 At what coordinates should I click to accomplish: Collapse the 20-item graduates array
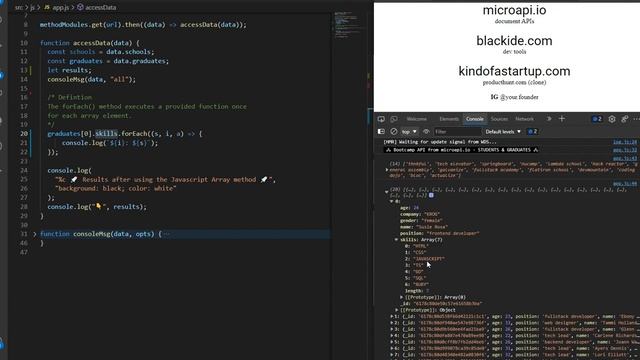[387, 191]
